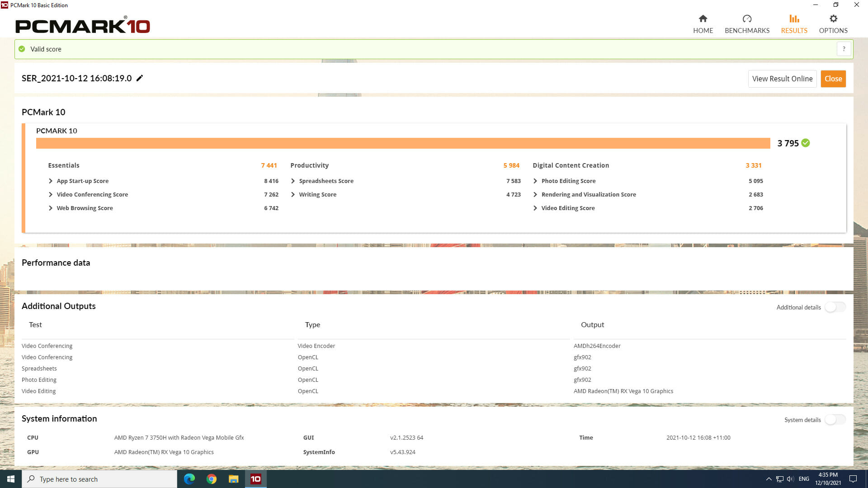Expand Writing Score details

pos(293,194)
